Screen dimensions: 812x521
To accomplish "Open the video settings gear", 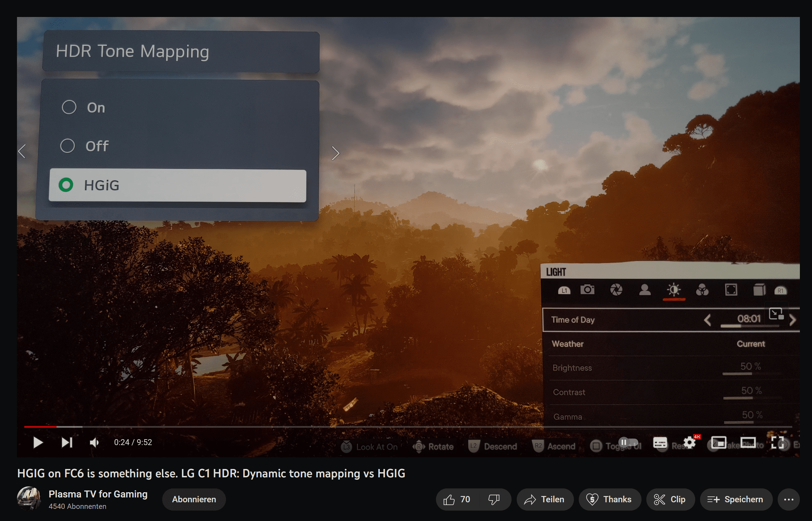I will pyautogui.click(x=689, y=443).
